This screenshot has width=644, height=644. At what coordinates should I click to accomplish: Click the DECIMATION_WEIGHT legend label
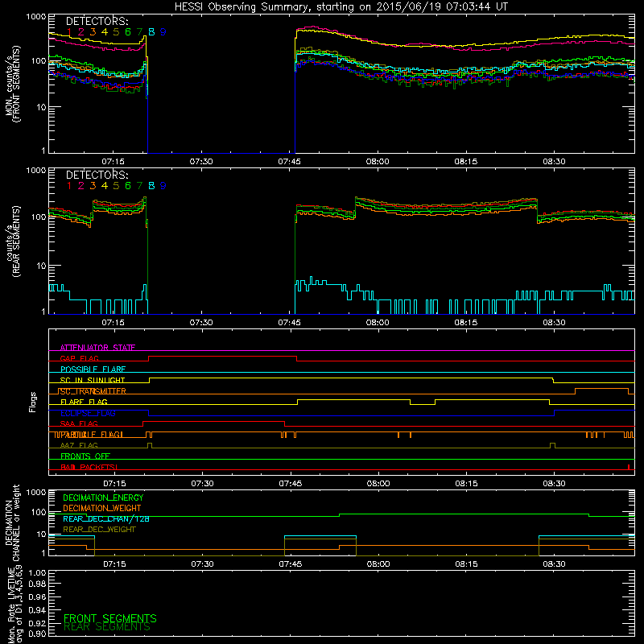102,508
